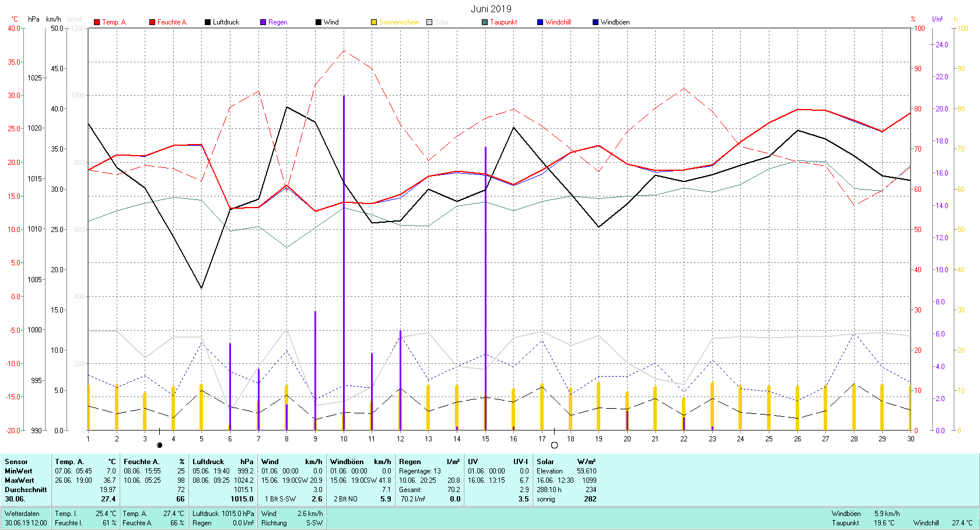Select the teal Taupunkt legend marker
The image size is (980, 530).
point(485,22)
